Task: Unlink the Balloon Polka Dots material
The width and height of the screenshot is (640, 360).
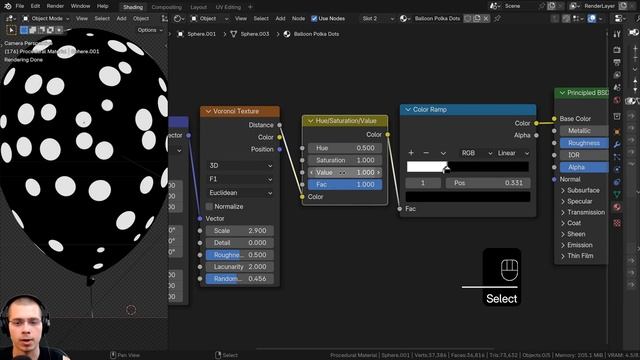Action: [x=486, y=18]
